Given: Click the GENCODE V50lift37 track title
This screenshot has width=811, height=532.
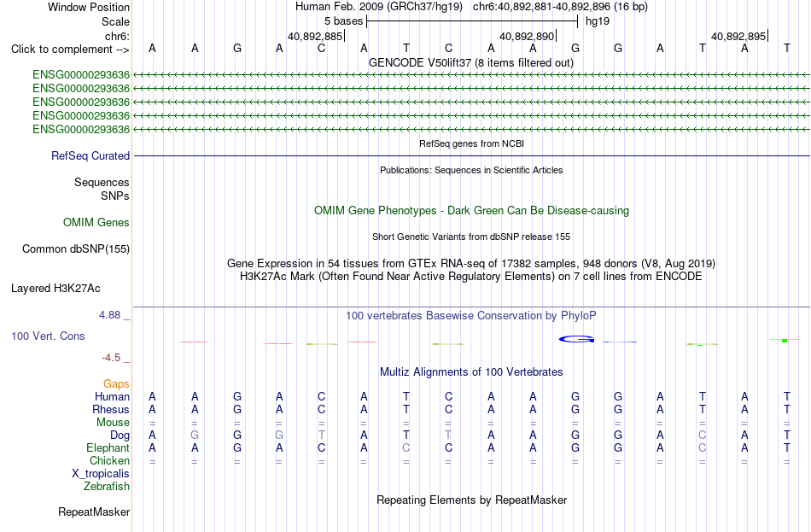Looking at the screenshot, I should [471, 62].
